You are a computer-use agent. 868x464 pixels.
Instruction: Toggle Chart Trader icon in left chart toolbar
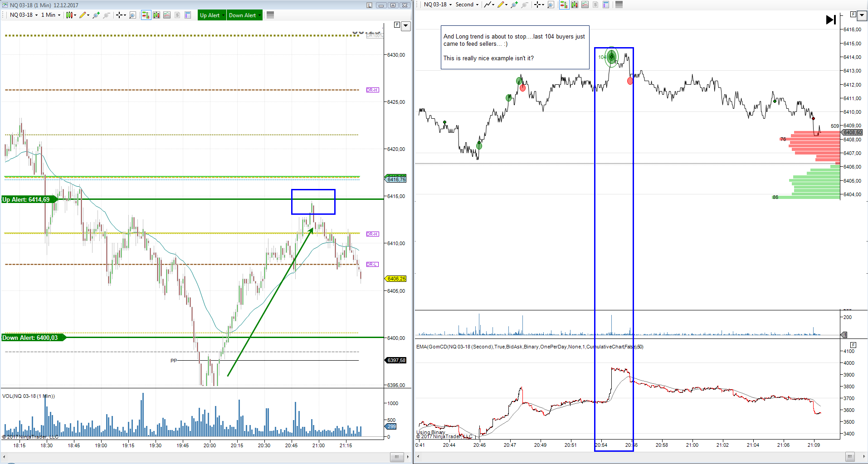(146, 15)
